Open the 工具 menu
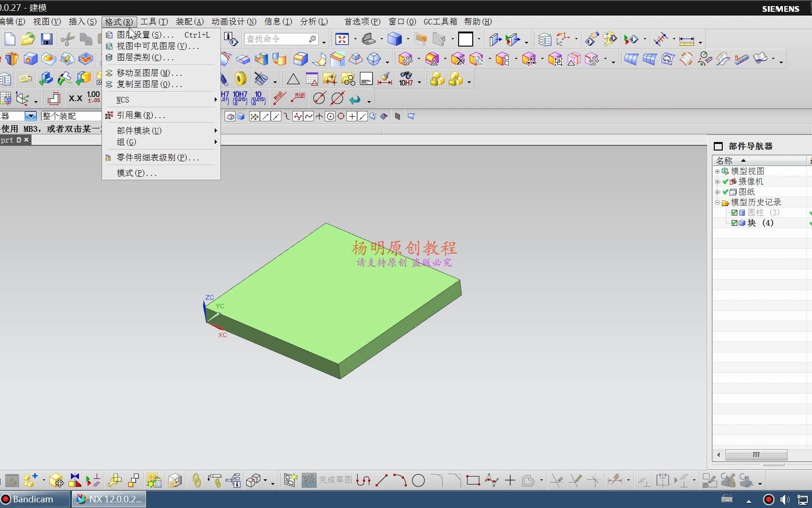This screenshot has width=812, height=508. (154, 22)
